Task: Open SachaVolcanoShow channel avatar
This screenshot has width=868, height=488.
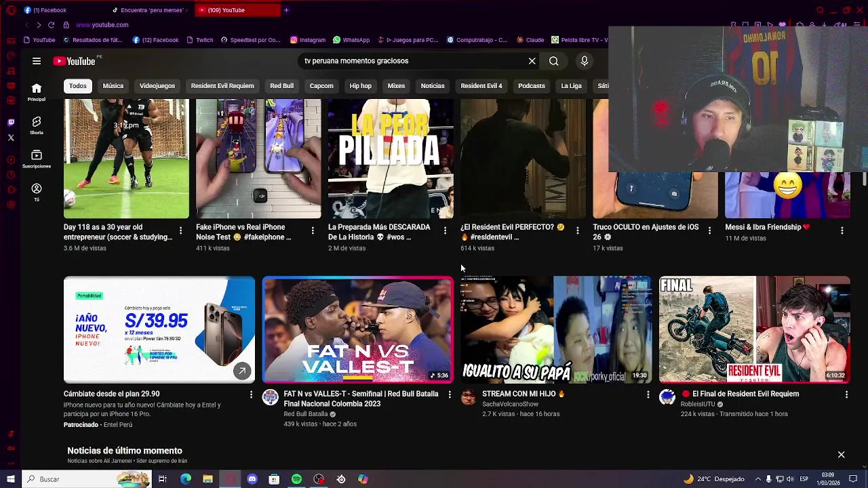Action: pyautogui.click(x=469, y=397)
